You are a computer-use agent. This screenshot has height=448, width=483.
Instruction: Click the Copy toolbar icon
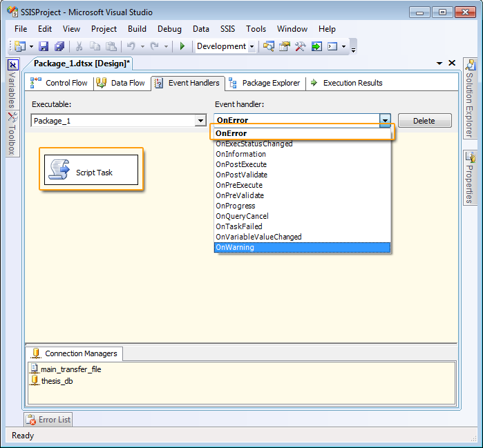[x=95, y=46]
